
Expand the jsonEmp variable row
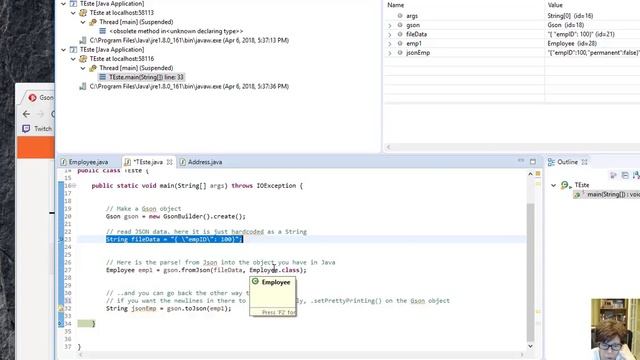click(390, 53)
